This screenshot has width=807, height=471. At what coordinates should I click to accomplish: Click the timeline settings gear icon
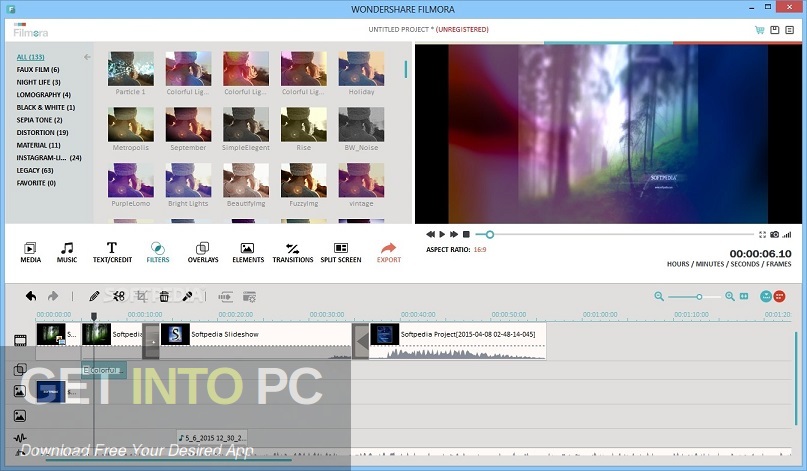pyautogui.click(x=249, y=296)
